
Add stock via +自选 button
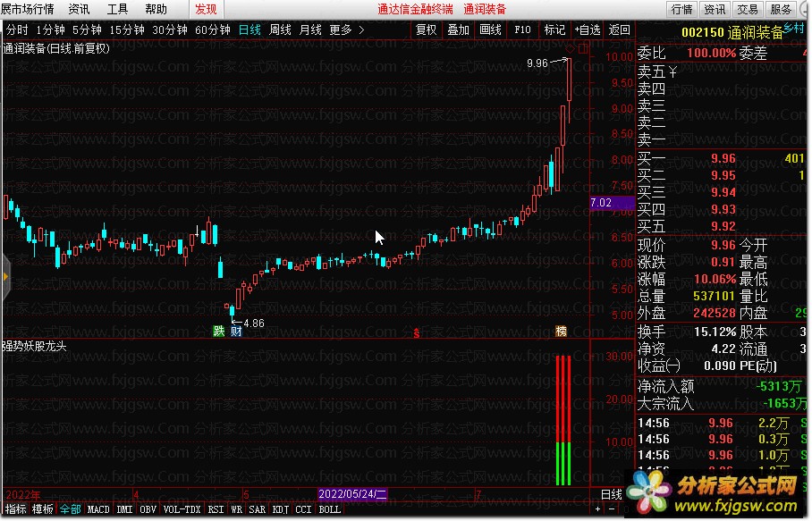[588, 30]
